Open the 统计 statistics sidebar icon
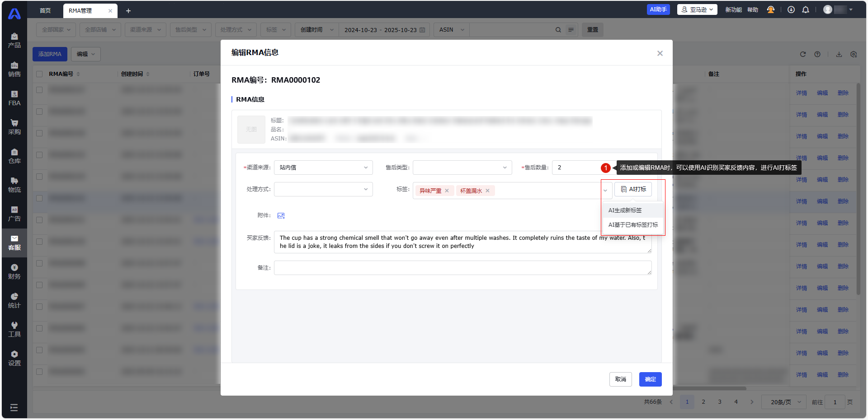 pyautogui.click(x=14, y=300)
